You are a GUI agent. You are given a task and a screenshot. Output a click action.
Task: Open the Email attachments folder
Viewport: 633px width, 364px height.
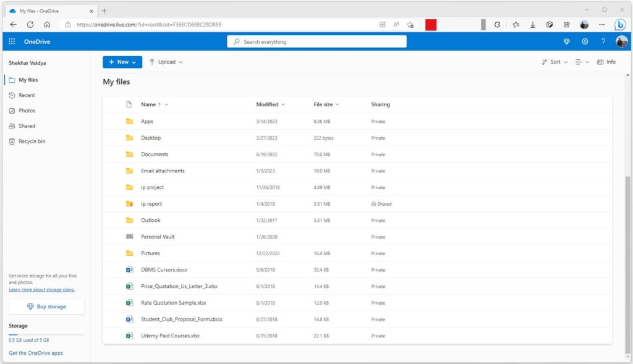coord(163,171)
